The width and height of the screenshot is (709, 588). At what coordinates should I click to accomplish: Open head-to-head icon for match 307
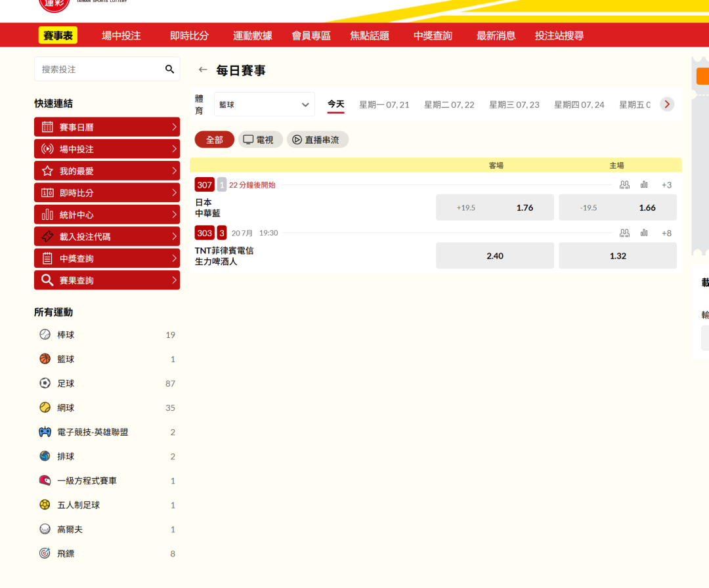(x=624, y=185)
